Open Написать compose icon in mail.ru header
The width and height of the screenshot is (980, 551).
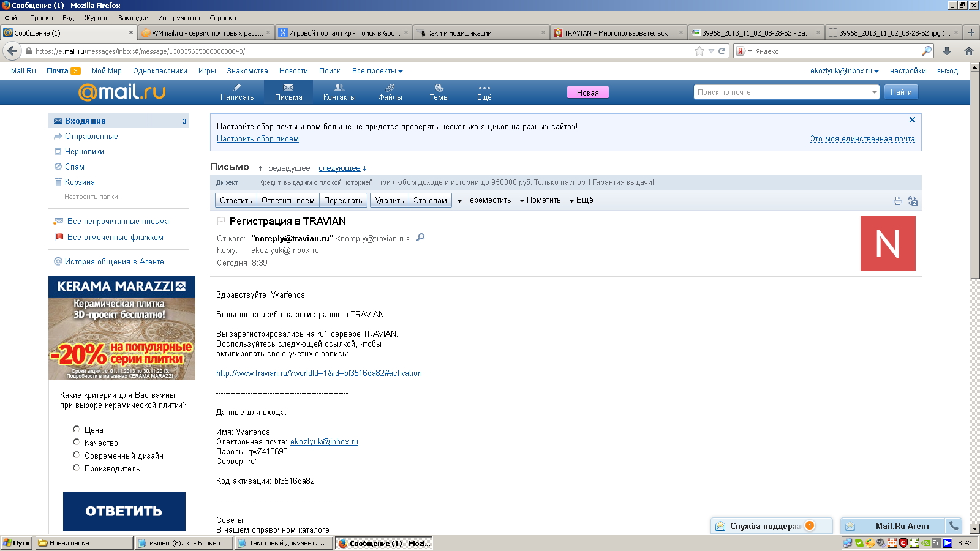[237, 92]
